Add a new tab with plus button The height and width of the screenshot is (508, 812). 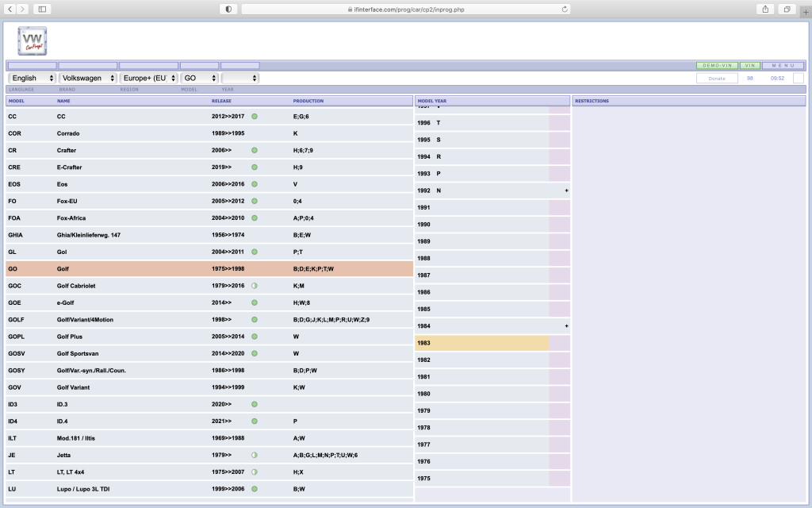tap(806, 11)
